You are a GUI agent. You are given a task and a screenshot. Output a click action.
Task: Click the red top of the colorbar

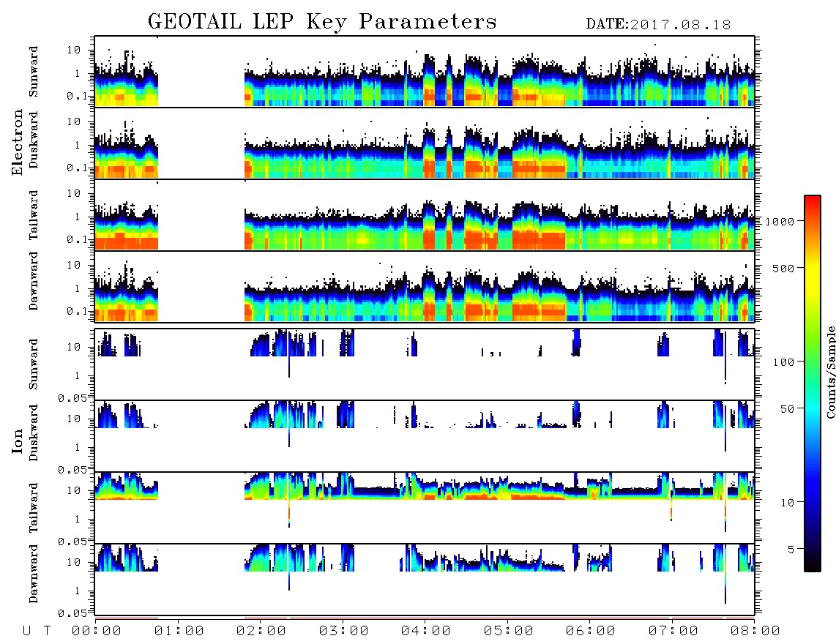coord(813,203)
